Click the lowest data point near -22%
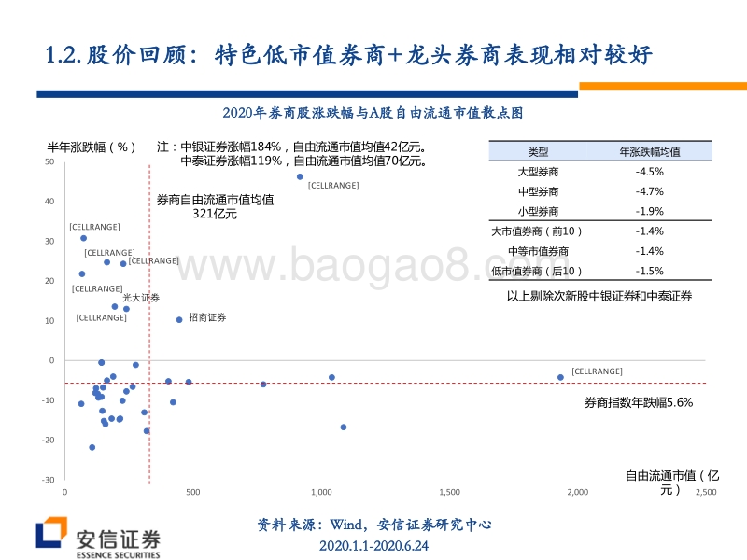Screen dimensions: 747x560 pyautogui.click(x=92, y=447)
